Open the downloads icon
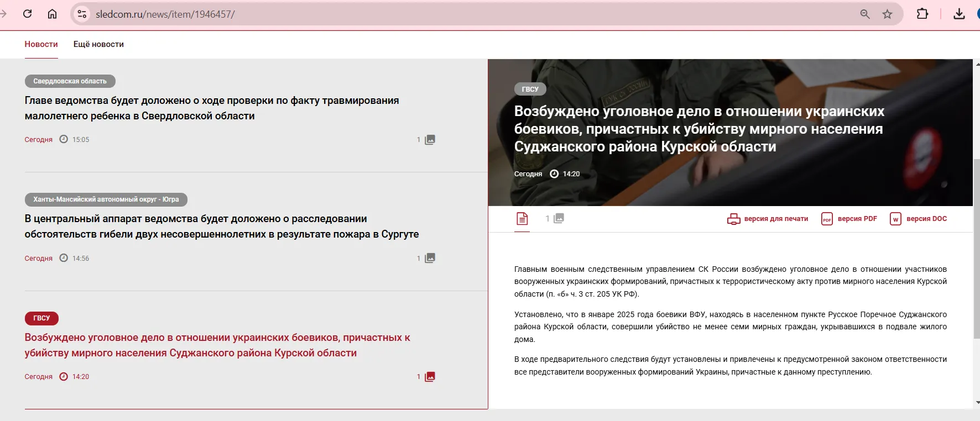Screen dimensions: 980x421 pos(959,14)
